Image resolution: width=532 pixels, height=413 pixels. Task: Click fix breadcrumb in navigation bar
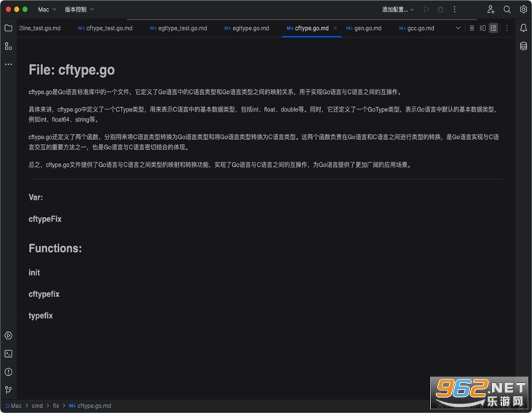[56, 406]
